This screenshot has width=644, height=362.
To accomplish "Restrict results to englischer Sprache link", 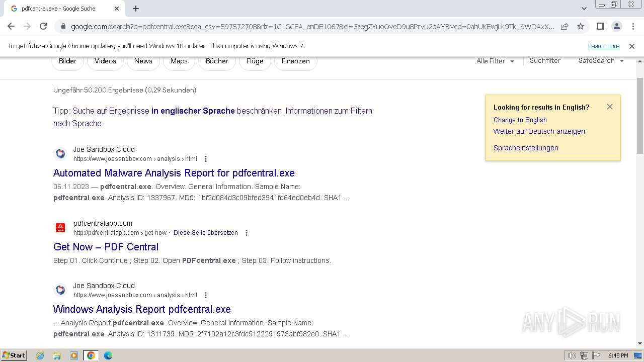I will (x=178, y=111).
